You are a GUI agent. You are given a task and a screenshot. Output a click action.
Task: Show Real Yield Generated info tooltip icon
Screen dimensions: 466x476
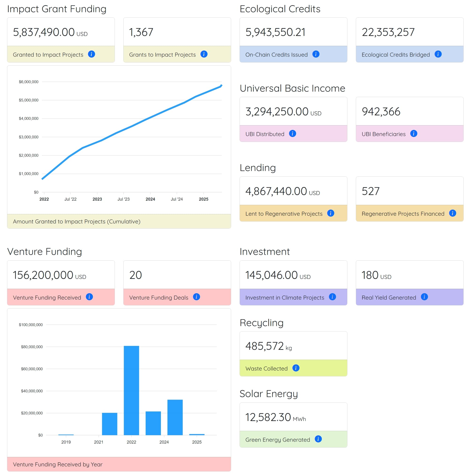[424, 297]
